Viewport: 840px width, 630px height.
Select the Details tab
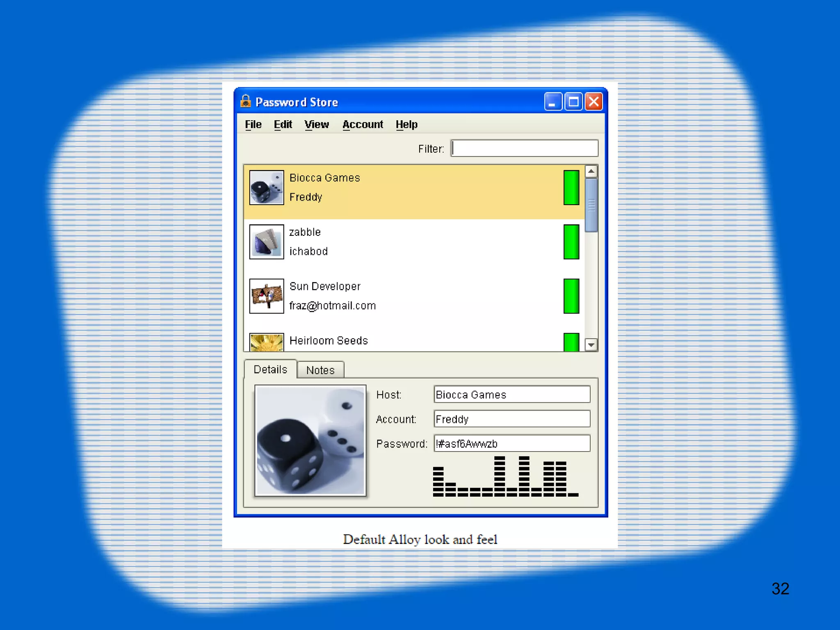click(270, 370)
